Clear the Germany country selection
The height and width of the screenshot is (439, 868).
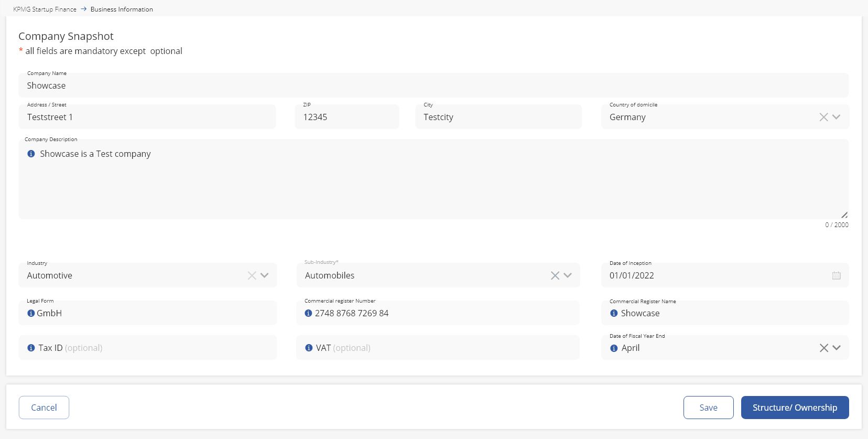tap(823, 117)
